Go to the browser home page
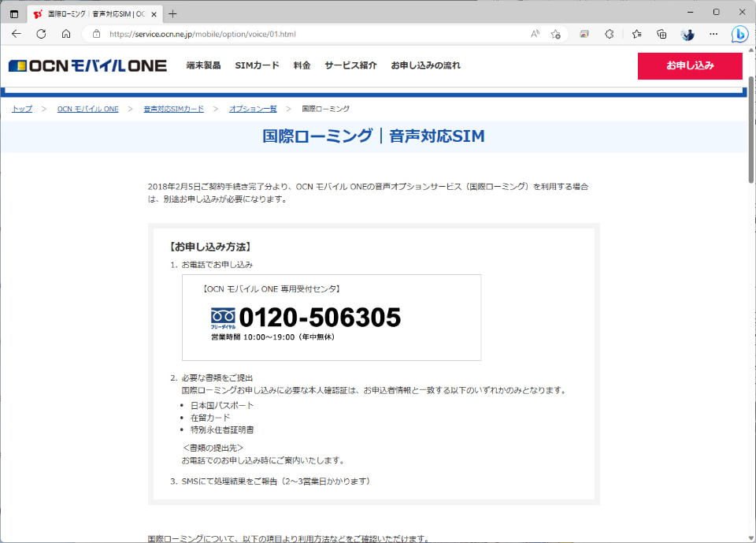Screen dimensions: 756x543 pos(66,35)
